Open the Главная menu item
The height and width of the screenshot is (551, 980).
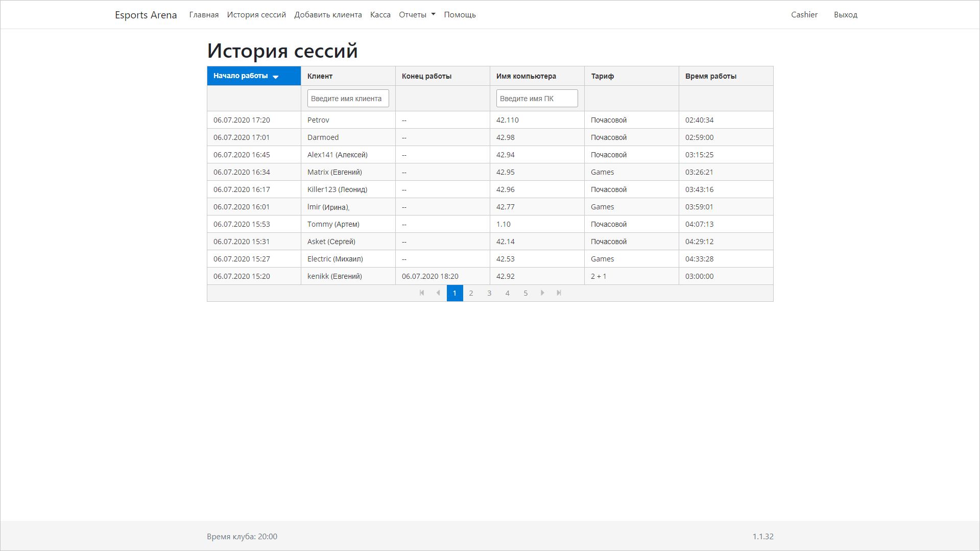pyautogui.click(x=204, y=15)
